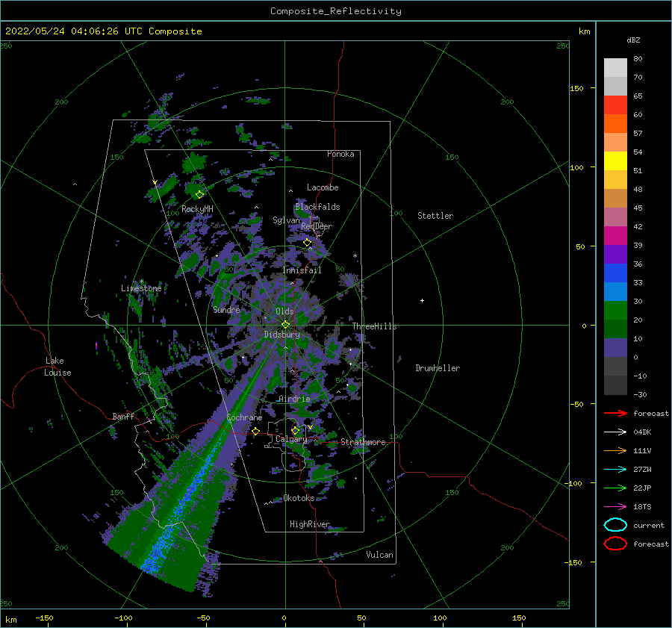This screenshot has height=628, width=672.
Task: Click the bright yellow swatch in dBZ scale
Action: pos(615,161)
